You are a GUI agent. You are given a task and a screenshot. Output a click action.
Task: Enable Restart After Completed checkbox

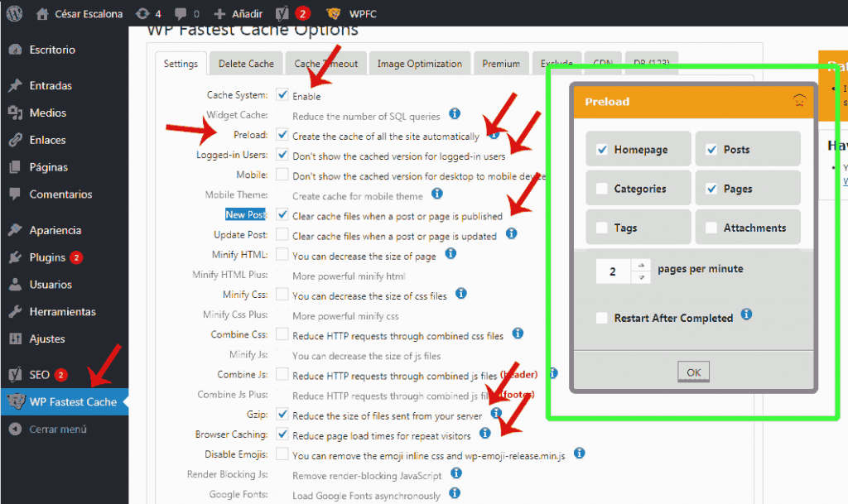[601, 318]
